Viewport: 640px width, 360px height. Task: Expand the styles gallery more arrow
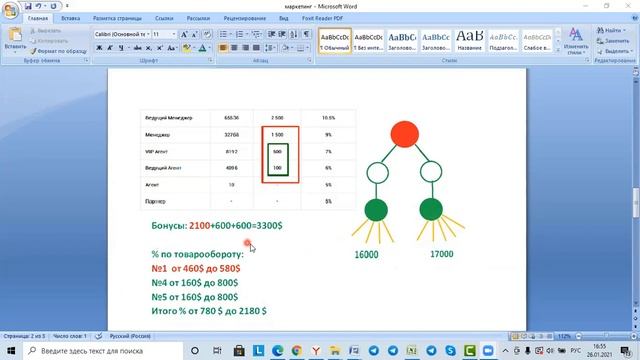click(x=558, y=50)
